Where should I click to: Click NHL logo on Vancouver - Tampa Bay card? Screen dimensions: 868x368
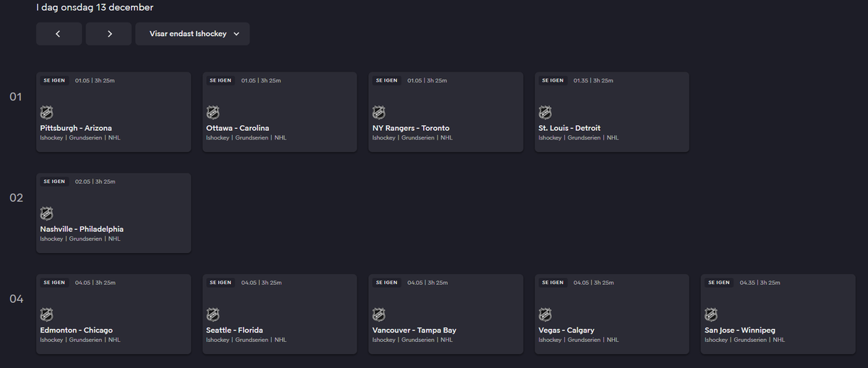(379, 315)
